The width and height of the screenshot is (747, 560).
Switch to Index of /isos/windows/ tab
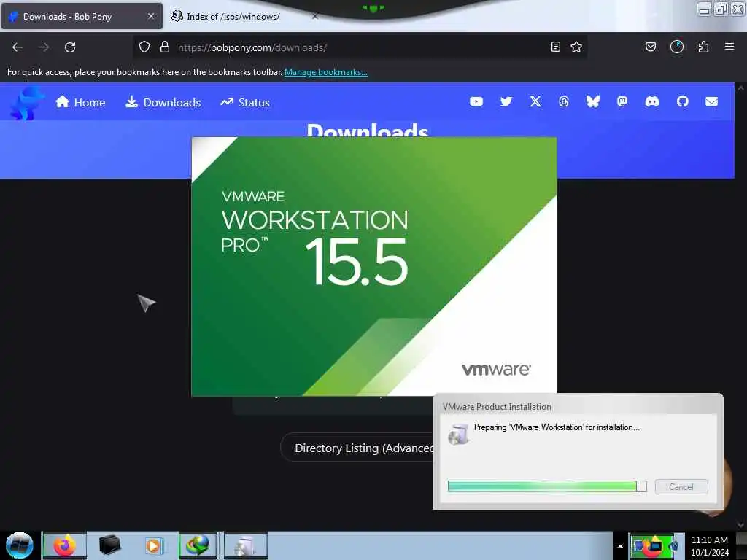[233, 17]
